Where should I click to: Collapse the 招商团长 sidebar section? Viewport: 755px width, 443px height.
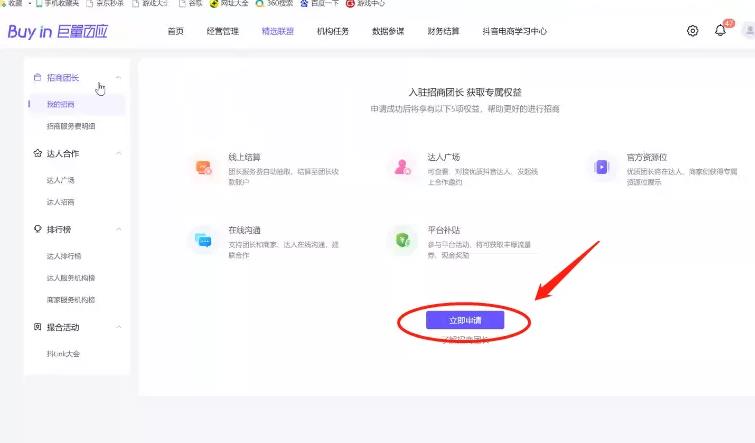119,77
